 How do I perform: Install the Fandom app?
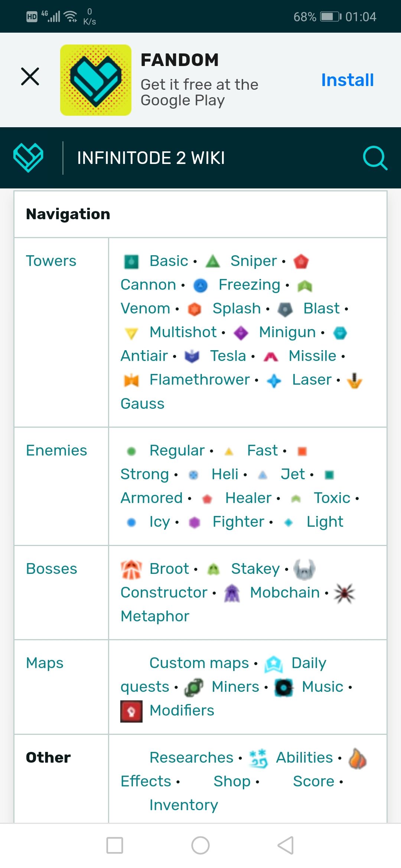(348, 80)
